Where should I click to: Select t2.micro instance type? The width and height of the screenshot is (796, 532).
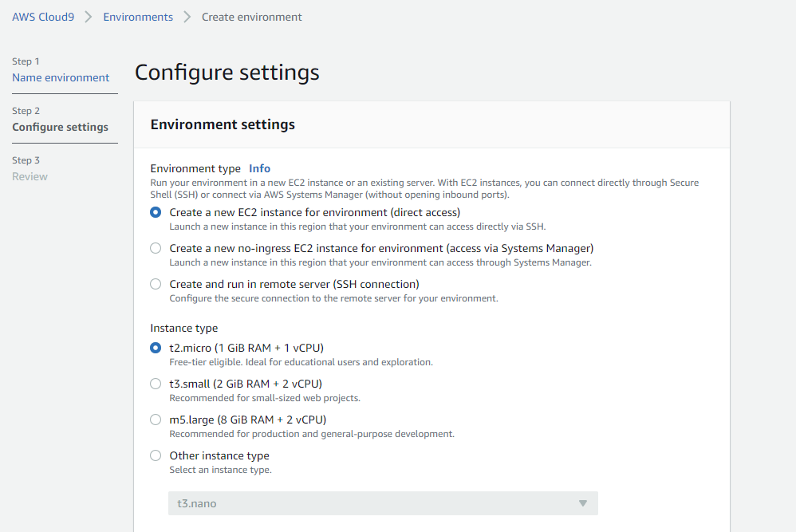(156, 348)
